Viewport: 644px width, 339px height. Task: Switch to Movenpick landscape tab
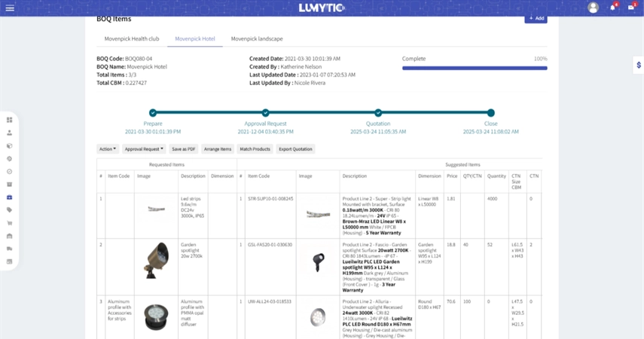(x=257, y=38)
